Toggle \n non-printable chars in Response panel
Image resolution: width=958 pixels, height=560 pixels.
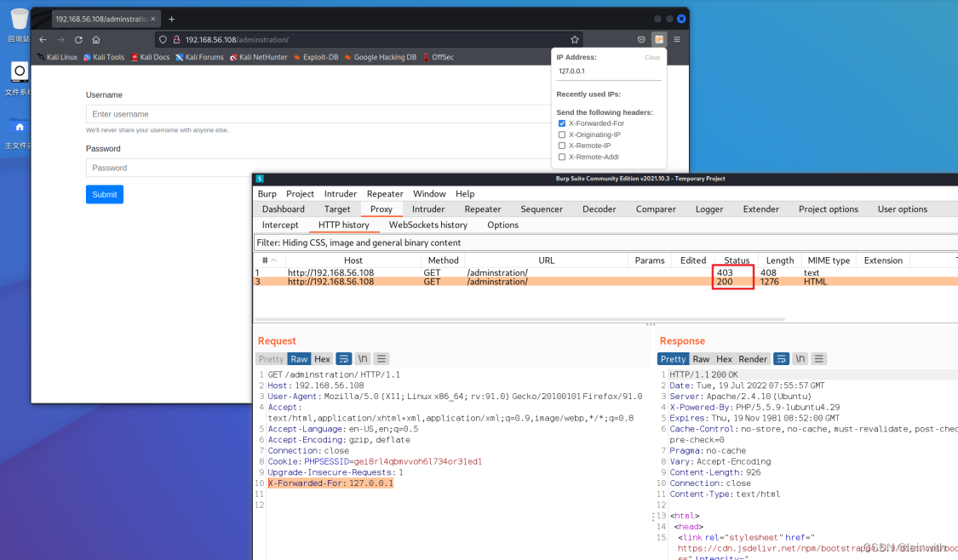point(800,359)
